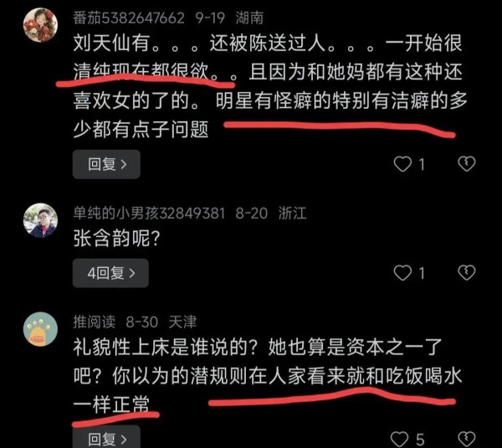Image resolution: width=502 pixels, height=448 pixels.
Task: Open username 番茄5382647662 profile
Action: [x=129, y=18]
